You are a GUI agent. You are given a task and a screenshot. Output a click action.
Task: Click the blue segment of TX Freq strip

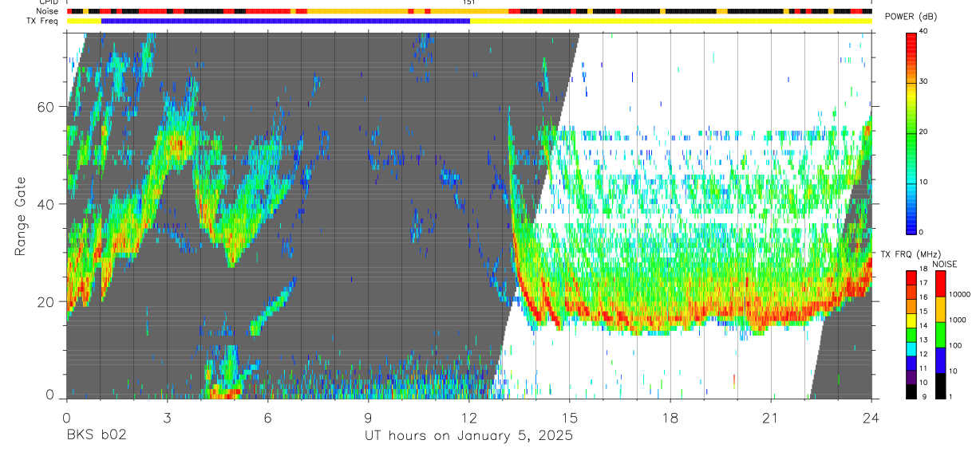[x=285, y=21]
